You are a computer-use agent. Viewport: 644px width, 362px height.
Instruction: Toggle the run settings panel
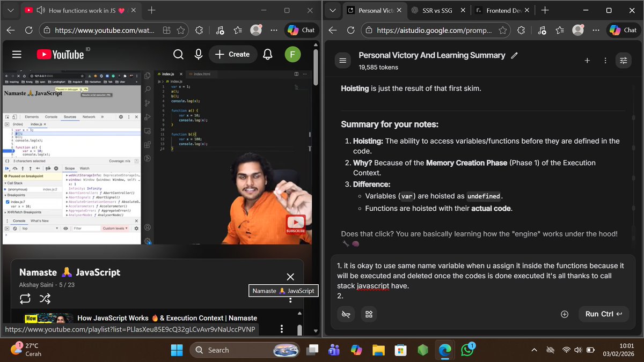click(623, 61)
